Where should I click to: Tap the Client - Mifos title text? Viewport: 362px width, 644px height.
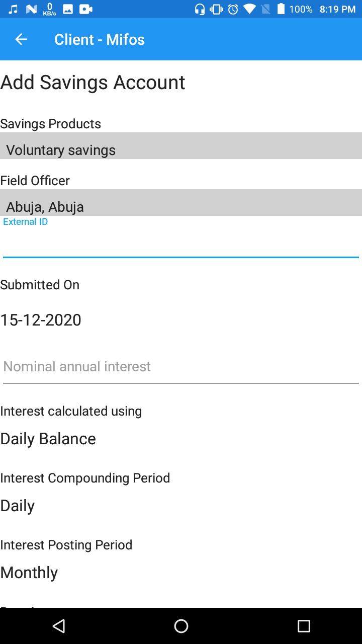(99, 39)
